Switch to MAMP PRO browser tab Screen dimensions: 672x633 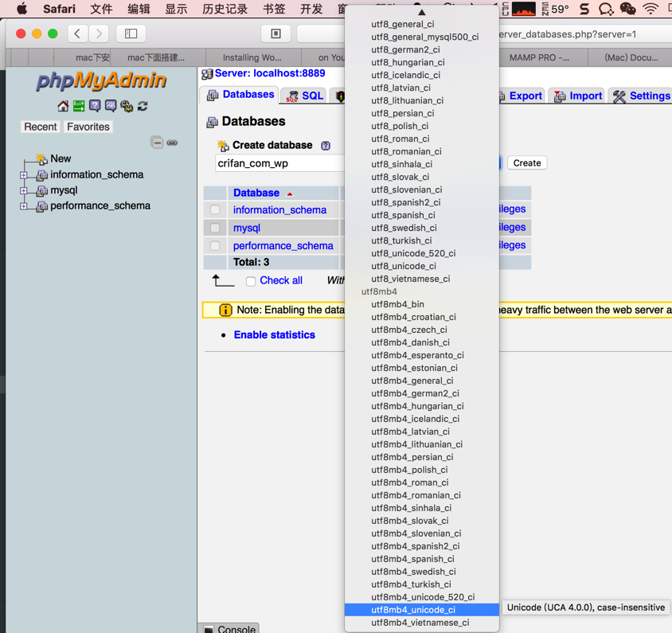point(539,57)
